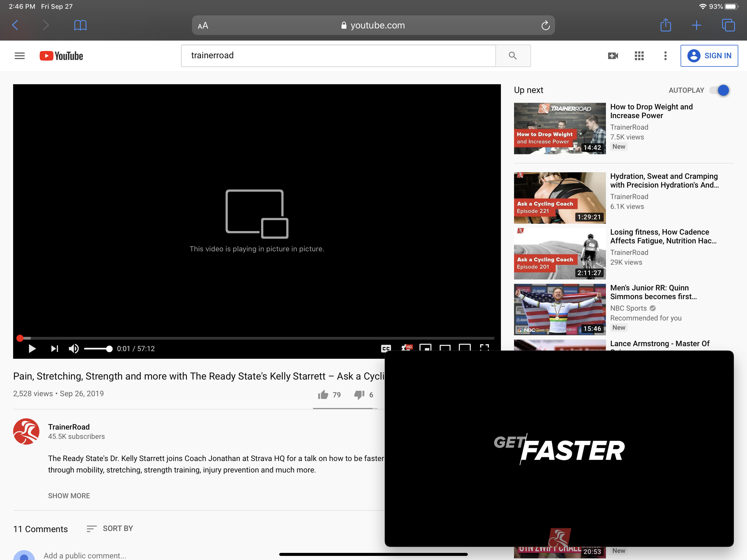The height and width of the screenshot is (560, 747).
Task: Open Lance Armstrong - Master Of video
Action: 660,343
